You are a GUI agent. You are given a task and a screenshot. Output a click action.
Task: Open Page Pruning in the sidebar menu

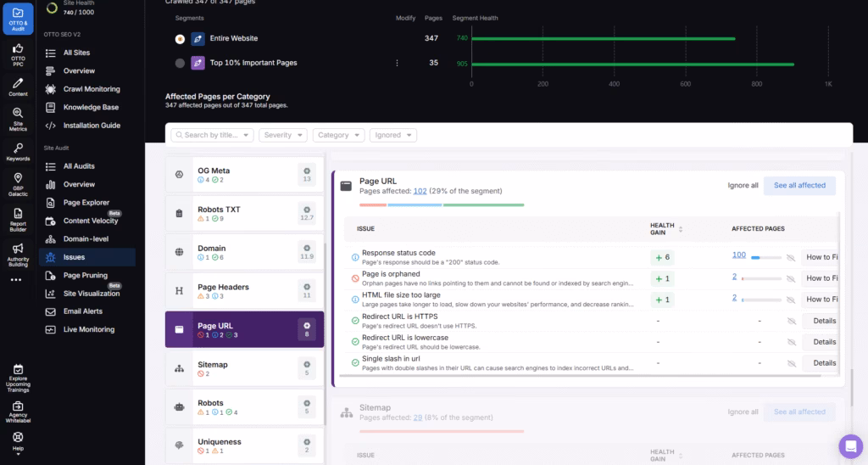pos(85,275)
